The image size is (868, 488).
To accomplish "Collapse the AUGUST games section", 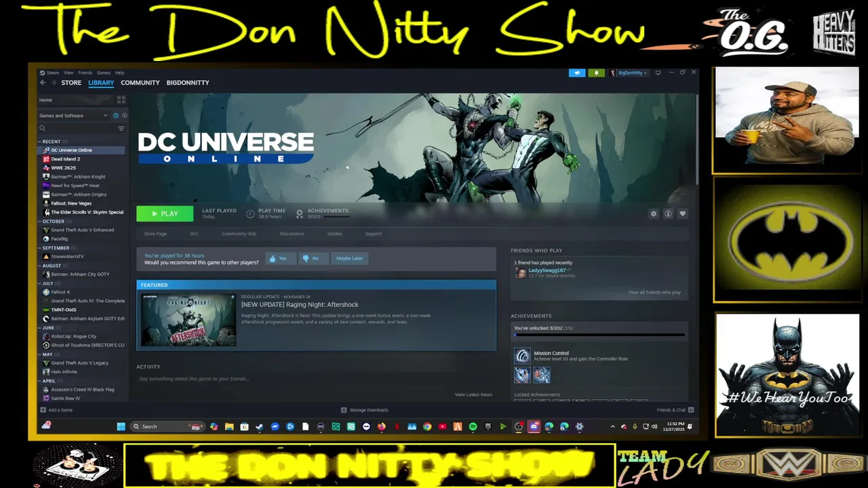I will click(39, 266).
